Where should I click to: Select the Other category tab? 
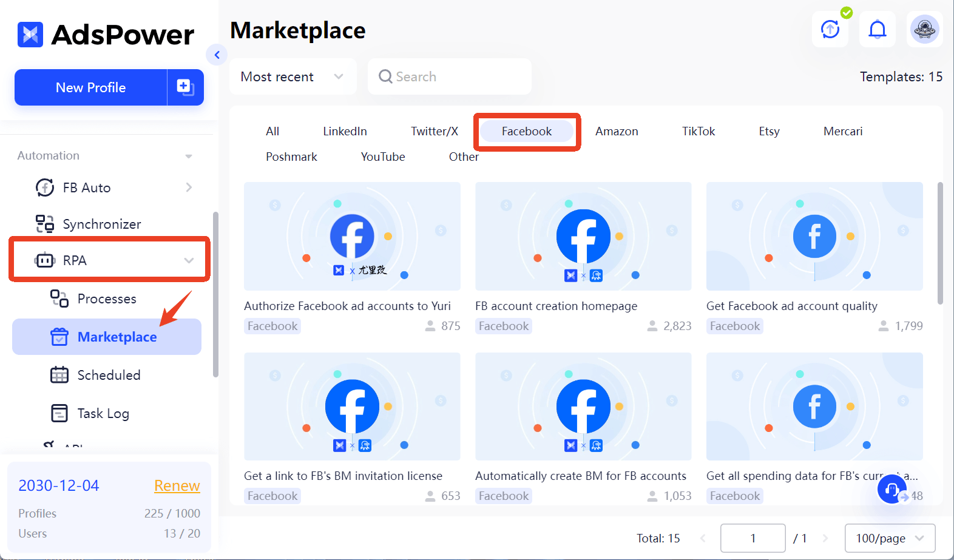[464, 157]
